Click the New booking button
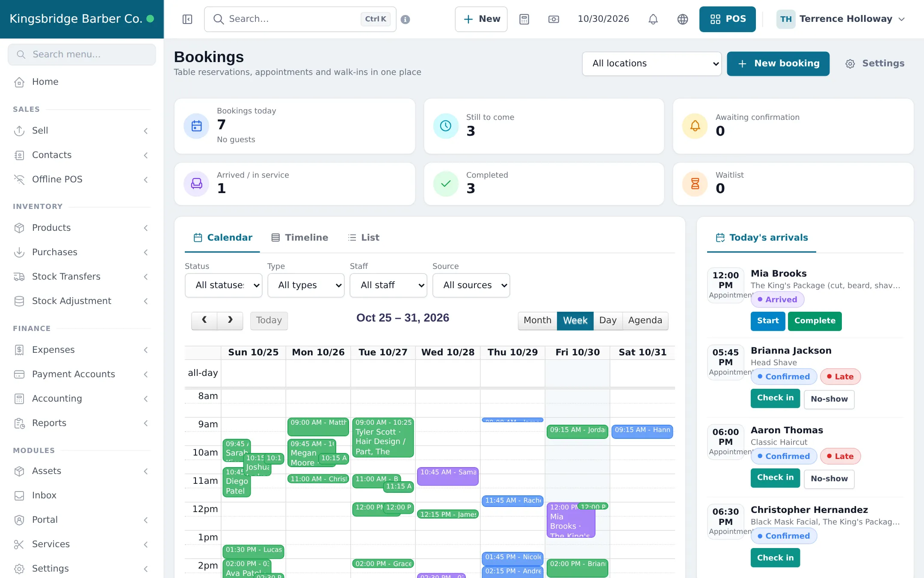924x578 pixels. [778, 64]
